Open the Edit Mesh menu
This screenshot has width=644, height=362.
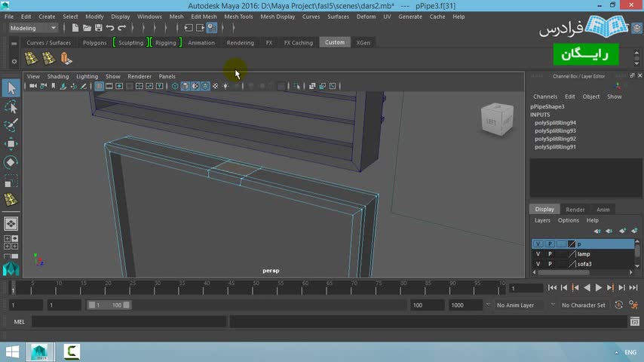tap(204, 17)
